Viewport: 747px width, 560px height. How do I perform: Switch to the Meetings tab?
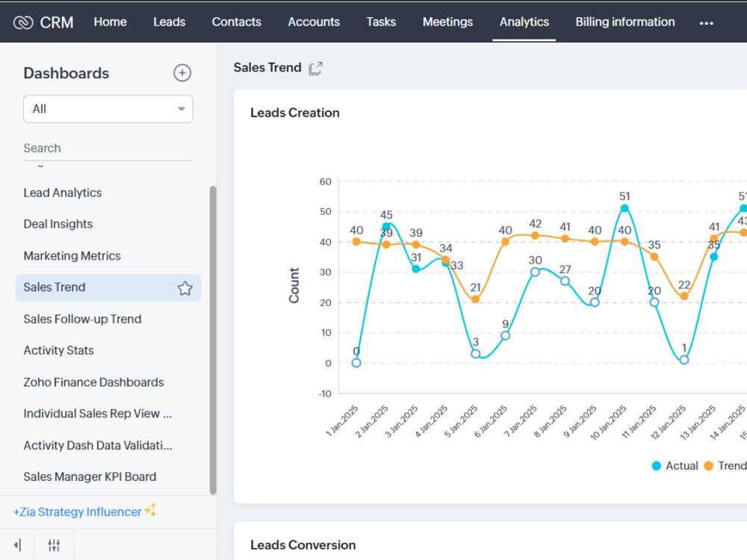tap(447, 22)
